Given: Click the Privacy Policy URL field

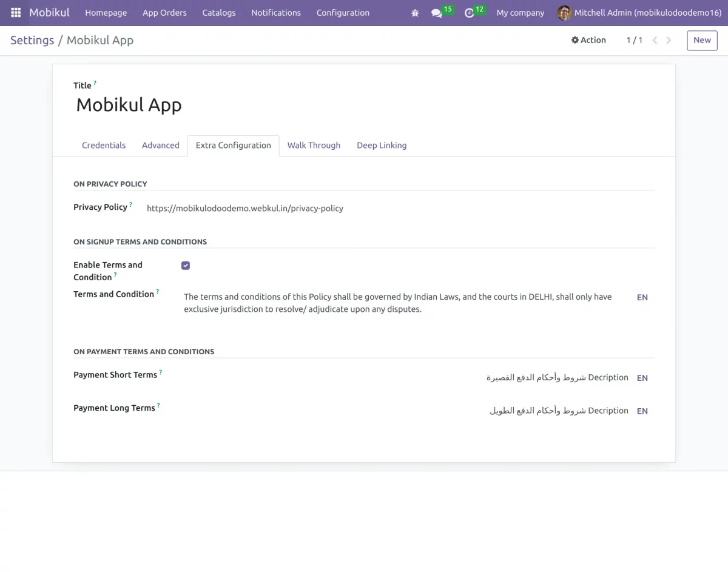Looking at the screenshot, I should (245, 209).
